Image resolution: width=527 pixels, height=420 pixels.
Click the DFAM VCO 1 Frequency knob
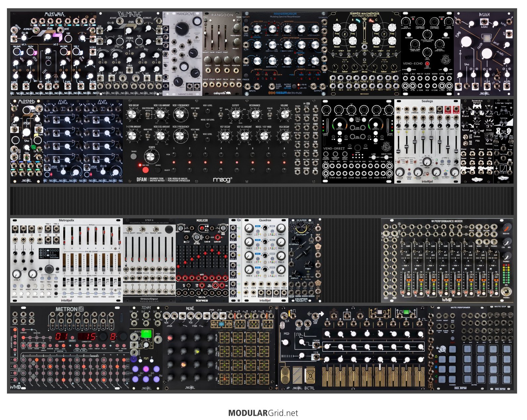180,114
